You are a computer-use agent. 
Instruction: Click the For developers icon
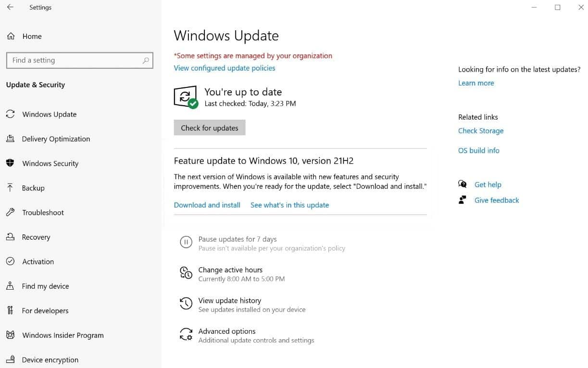pos(10,310)
